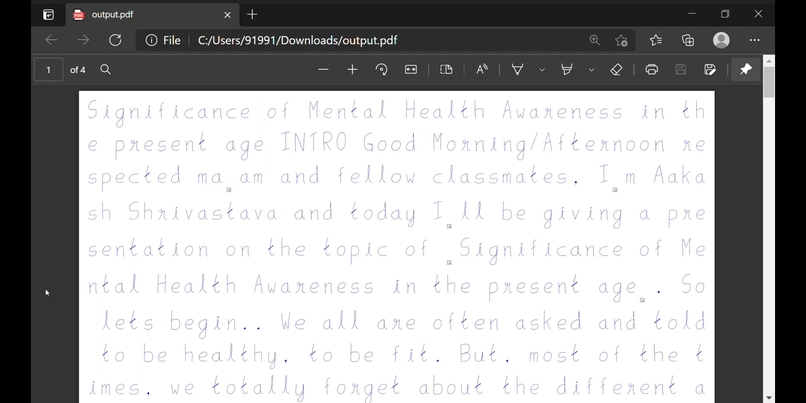Toggle pin on PDF toolbar
Screen dimensions: 806x403
pyautogui.click(x=745, y=69)
